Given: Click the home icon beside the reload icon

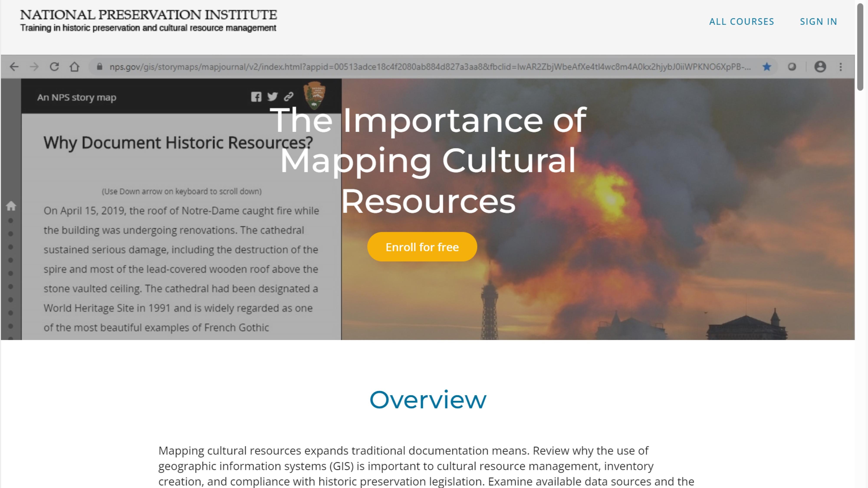Looking at the screenshot, I should pyautogui.click(x=74, y=67).
